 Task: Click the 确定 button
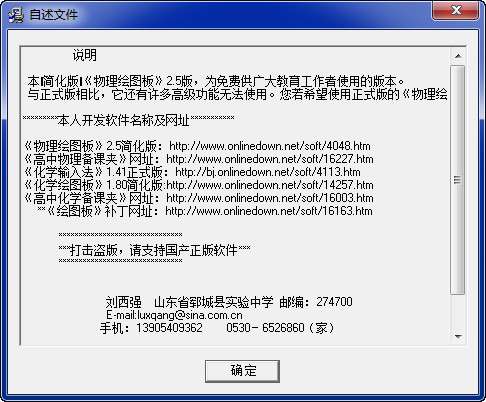pyautogui.click(x=242, y=371)
